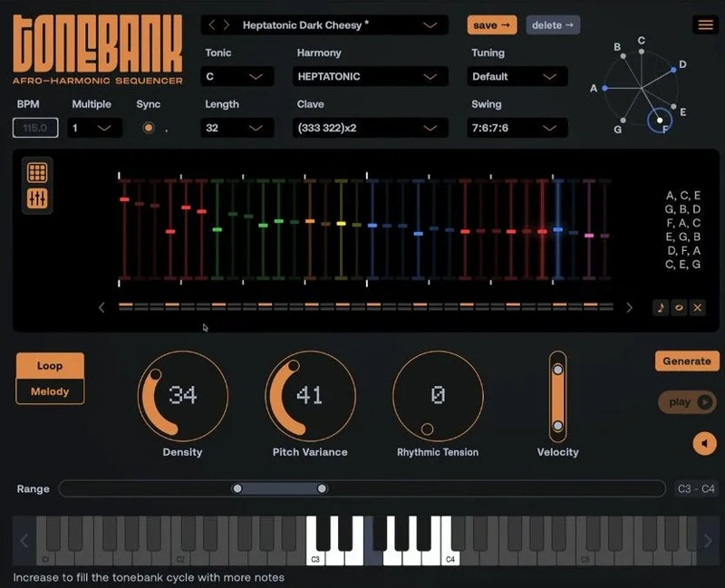This screenshot has height=588, width=725.
Task: Shift the sequence right with the arrow
Action: click(x=629, y=307)
